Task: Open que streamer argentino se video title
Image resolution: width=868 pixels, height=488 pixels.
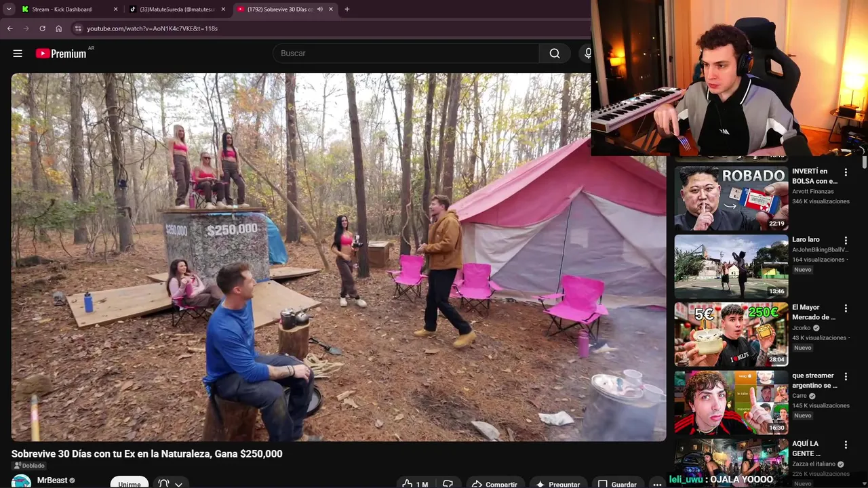Action: (814, 380)
